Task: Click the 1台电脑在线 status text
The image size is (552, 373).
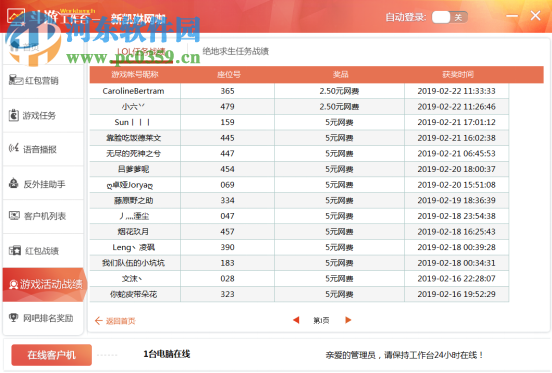Action: [167, 354]
